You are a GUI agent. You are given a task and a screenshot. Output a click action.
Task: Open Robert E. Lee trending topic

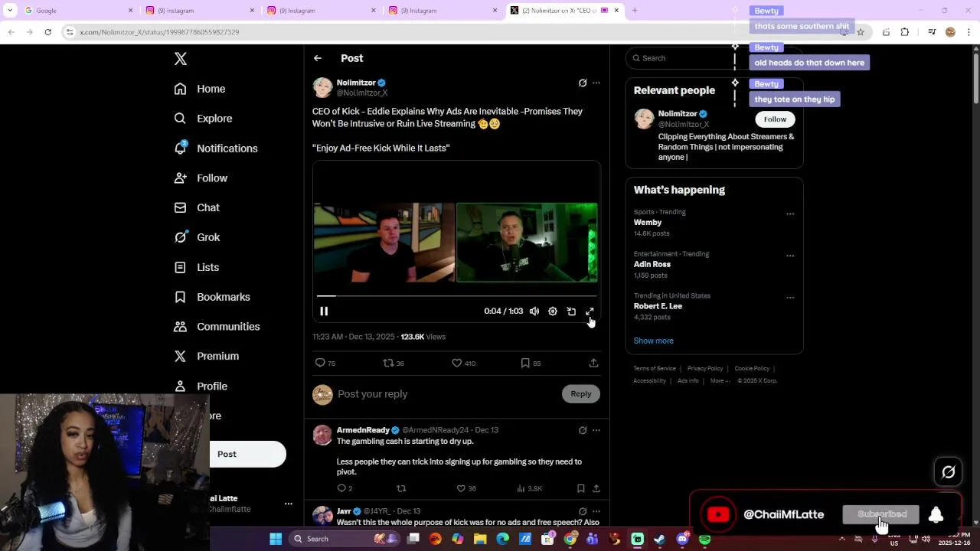pyautogui.click(x=658, y=306)
